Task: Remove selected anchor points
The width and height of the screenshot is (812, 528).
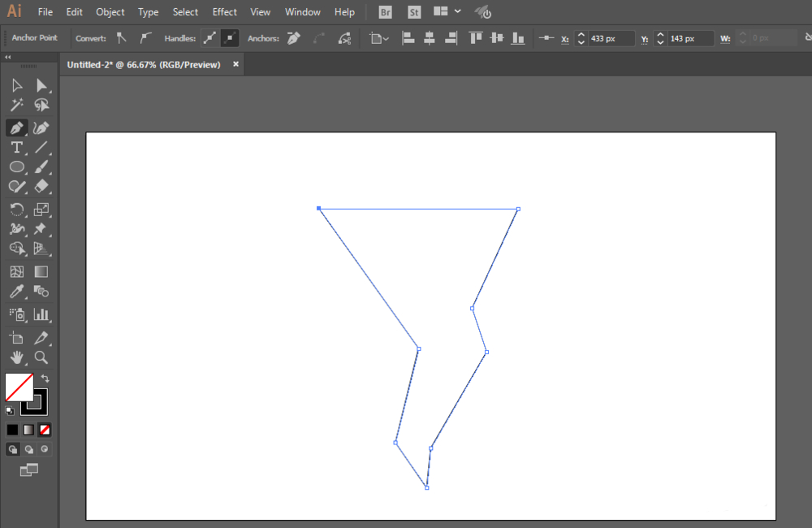Action: pyautogui.click(x=294, y=38)
